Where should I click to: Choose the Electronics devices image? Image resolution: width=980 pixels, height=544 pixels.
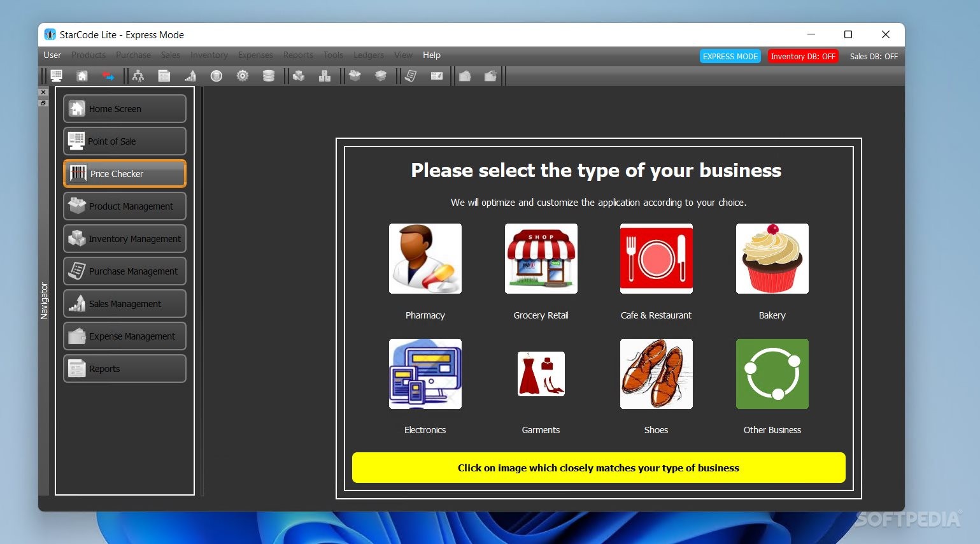tap(425, 374)
